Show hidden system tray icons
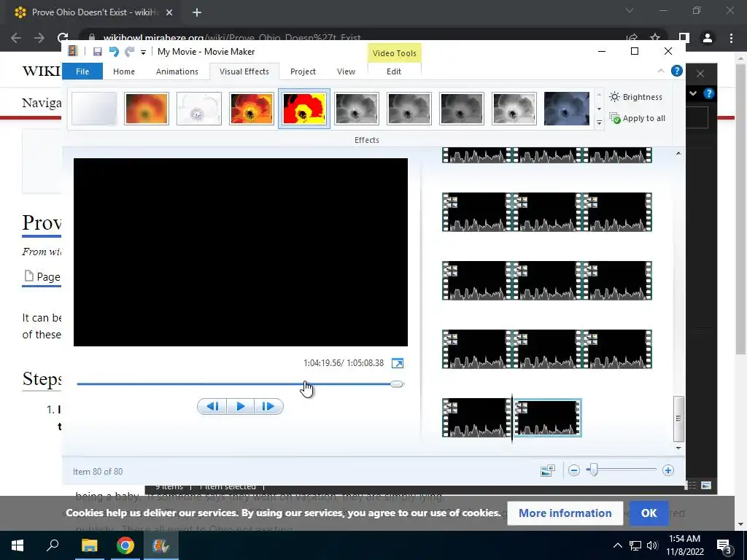 click(617, 545)
